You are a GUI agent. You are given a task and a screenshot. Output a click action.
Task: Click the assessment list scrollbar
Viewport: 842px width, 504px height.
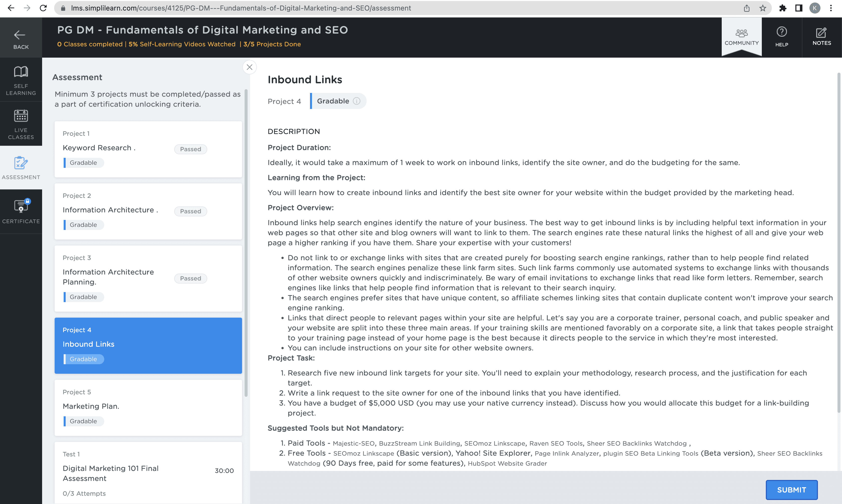246,243
